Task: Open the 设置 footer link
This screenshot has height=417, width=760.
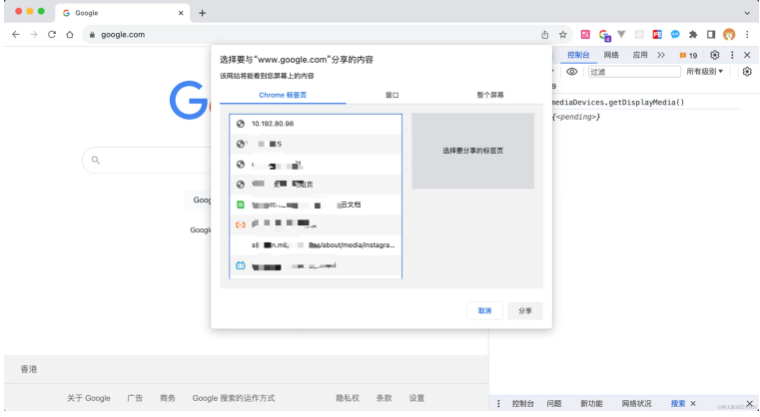Action: point(416,398)
